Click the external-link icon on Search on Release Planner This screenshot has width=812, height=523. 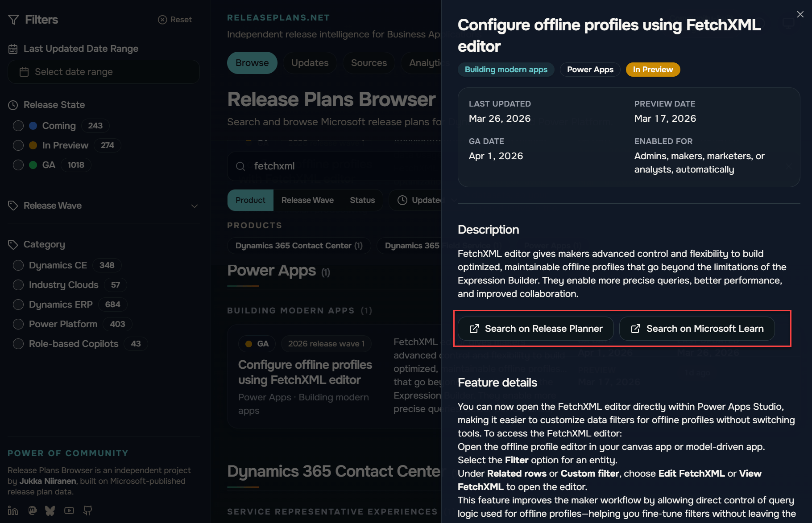point(474,329)
